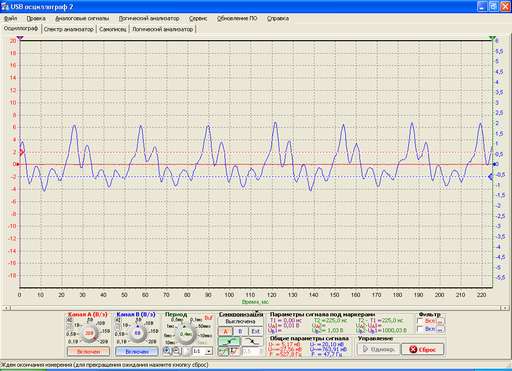Toggle Канал A Включен button
This screenshot has width=512, height=371.
(x=88, y=351)
